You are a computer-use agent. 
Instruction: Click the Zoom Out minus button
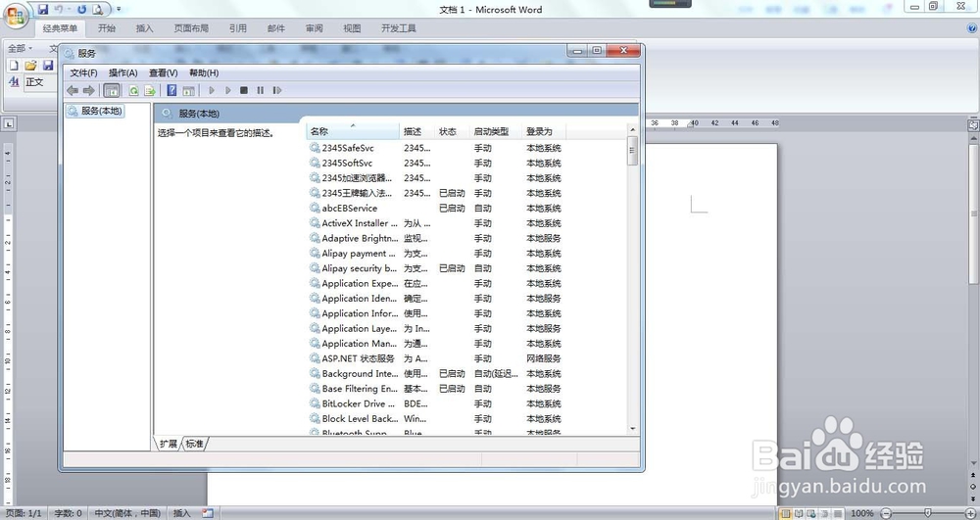click(886, 513)
